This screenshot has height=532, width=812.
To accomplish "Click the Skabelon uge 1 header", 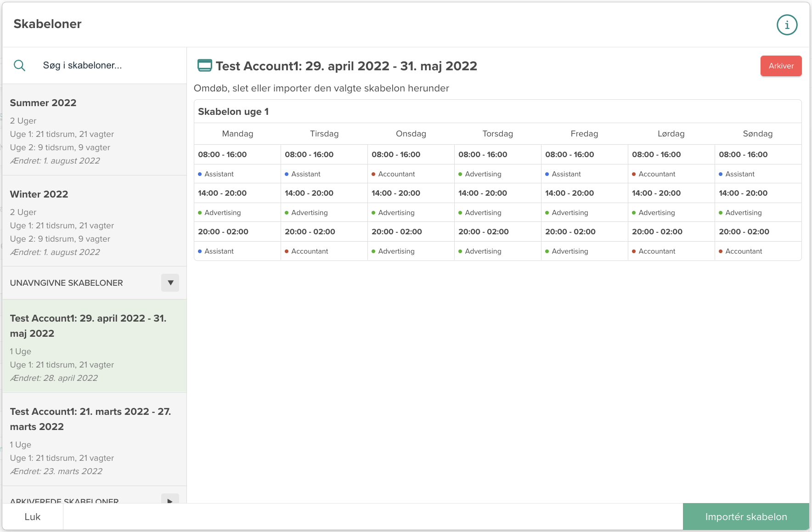I will pos(233,112).
